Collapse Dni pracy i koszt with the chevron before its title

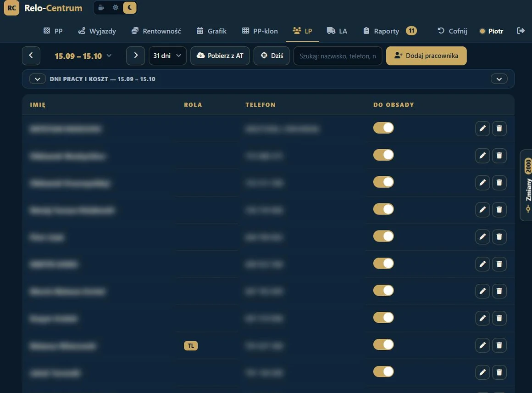pyautogui.click(x=37, y=79)
